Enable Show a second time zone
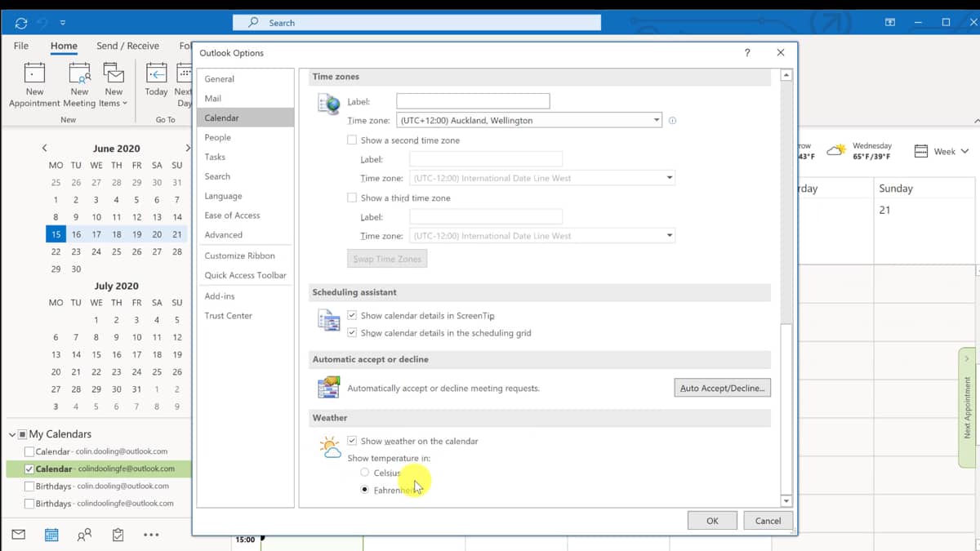The width and height of the screenshot is (980, 551). click(352, 140)
